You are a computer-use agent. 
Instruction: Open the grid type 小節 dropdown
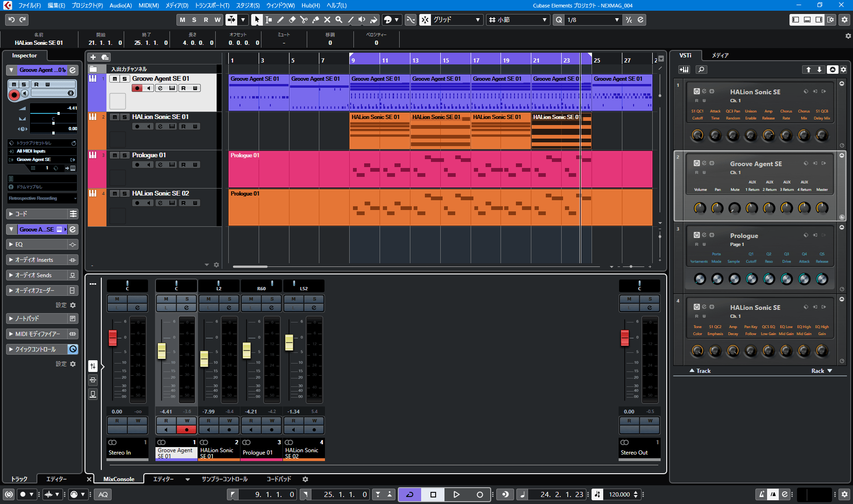[518, 20]
